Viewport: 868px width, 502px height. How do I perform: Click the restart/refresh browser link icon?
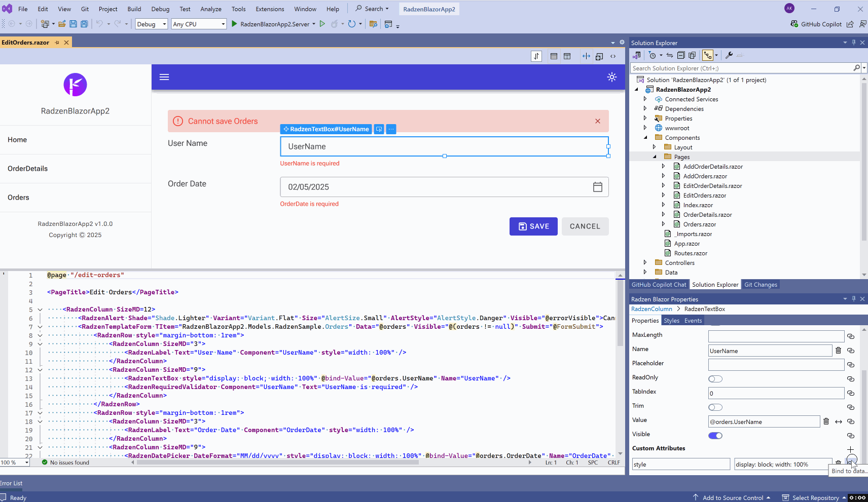(x=351, y=24)
